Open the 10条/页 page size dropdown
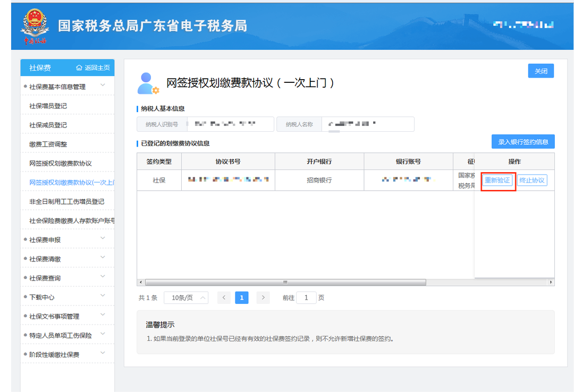This screenshot has width=574, height=392. tap(186, 297)
